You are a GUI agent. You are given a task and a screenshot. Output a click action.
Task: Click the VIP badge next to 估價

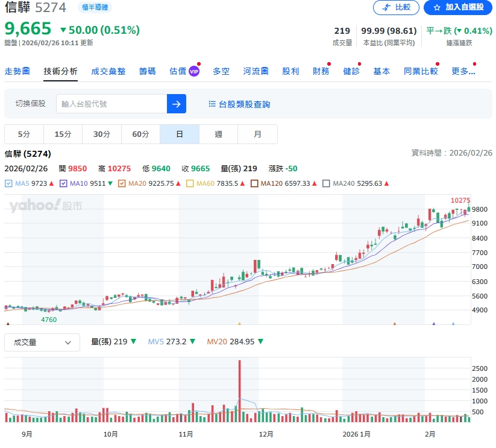(x=194, y=71)
